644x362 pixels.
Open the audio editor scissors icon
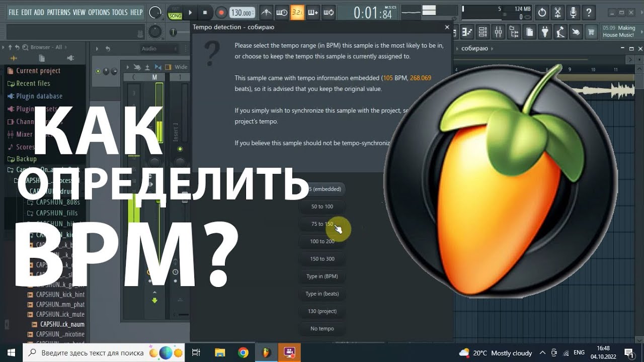(557, 13)
